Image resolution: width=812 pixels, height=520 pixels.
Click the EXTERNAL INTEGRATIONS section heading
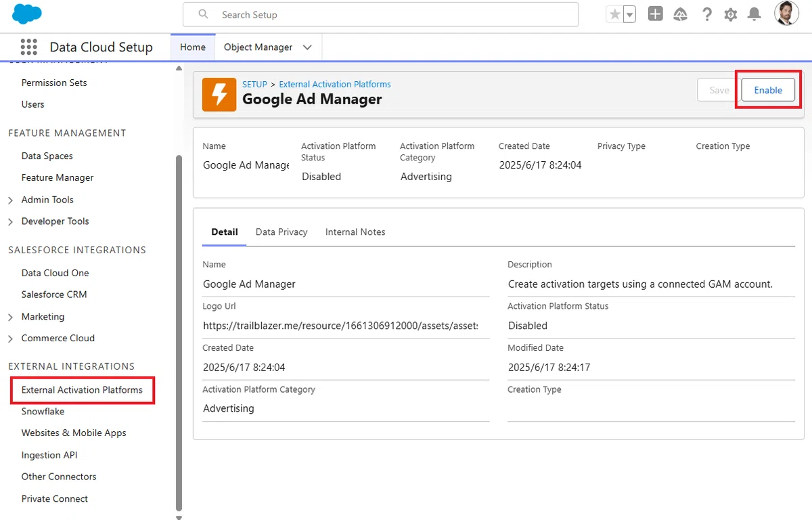72,366
